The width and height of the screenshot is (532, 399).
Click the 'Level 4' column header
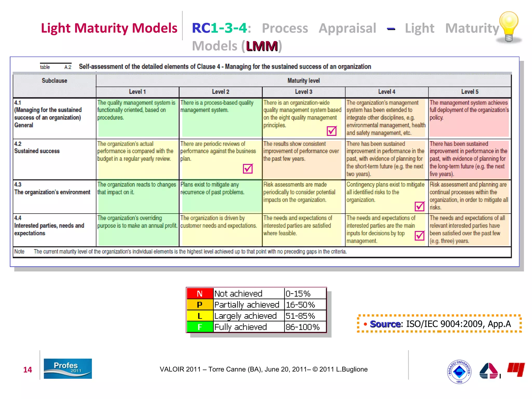[387, 92]
